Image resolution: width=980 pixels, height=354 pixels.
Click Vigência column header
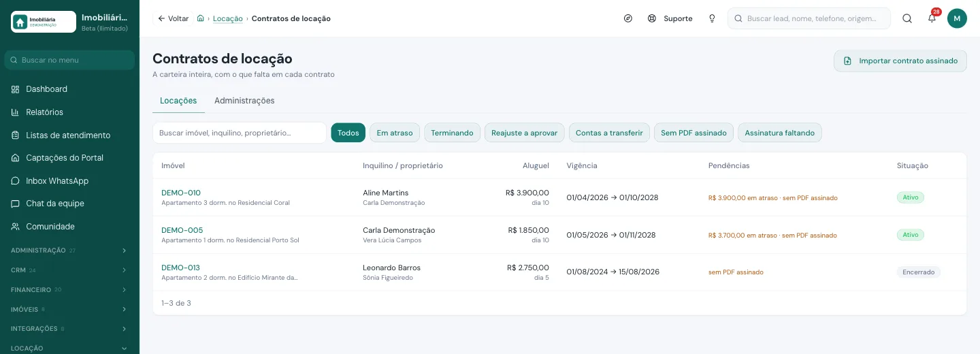coord(582,165)
